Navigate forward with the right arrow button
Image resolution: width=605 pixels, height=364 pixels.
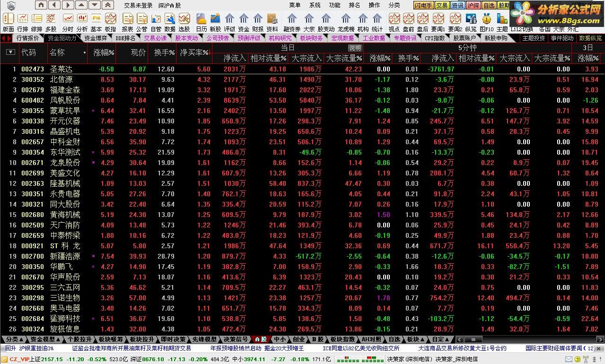coord(68,5)
